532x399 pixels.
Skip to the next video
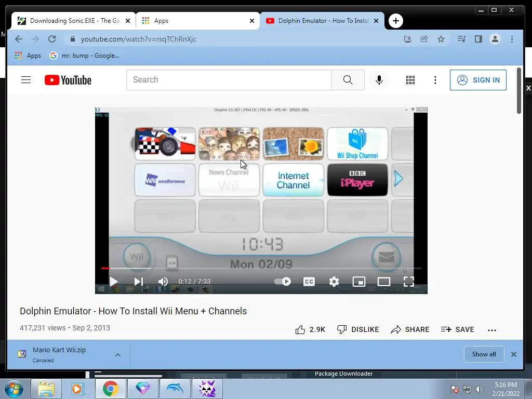click(x=138, y=281)
